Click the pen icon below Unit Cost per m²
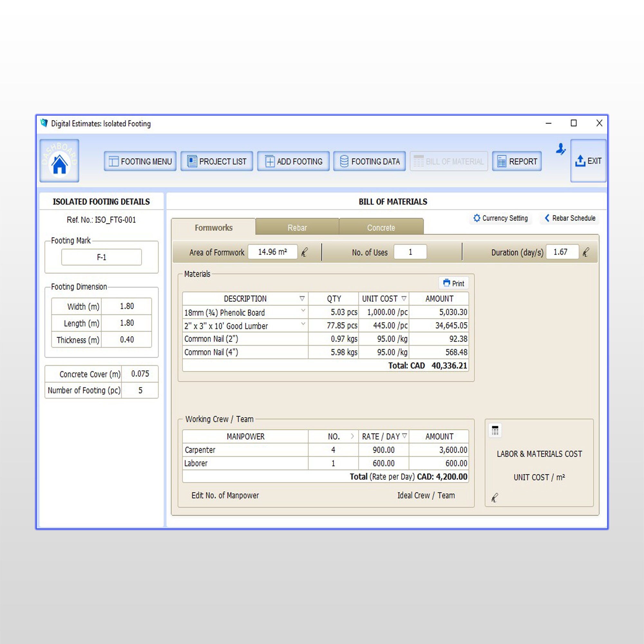The height and width of the screenshot is (644, 644). pos(494,498)
